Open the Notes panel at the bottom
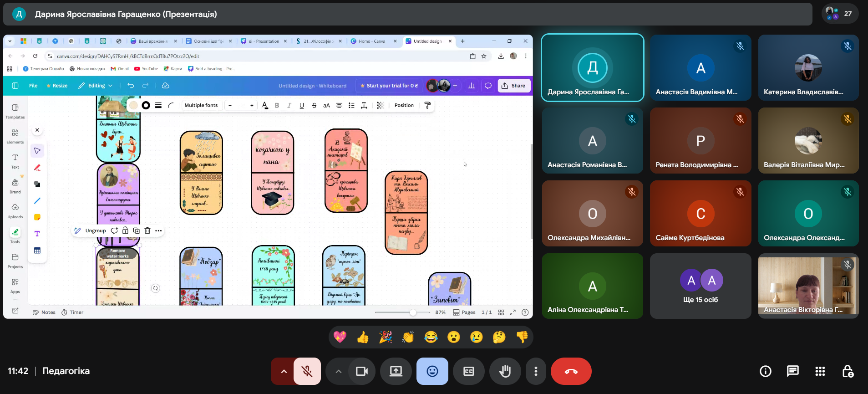Image resolution: width=868 pixels, height=394 pixels. tap(44, 312)
